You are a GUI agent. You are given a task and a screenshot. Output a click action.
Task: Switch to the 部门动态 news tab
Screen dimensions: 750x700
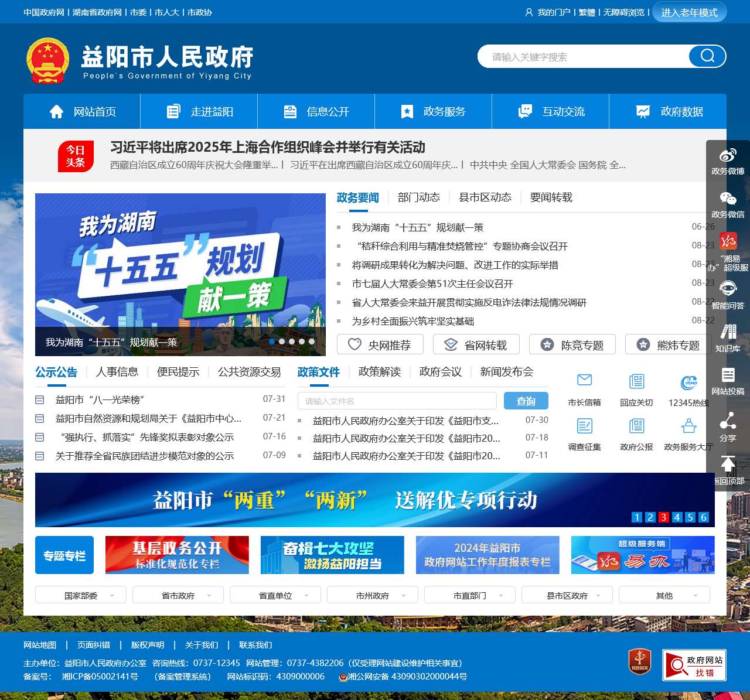click(x=419, y=197)
